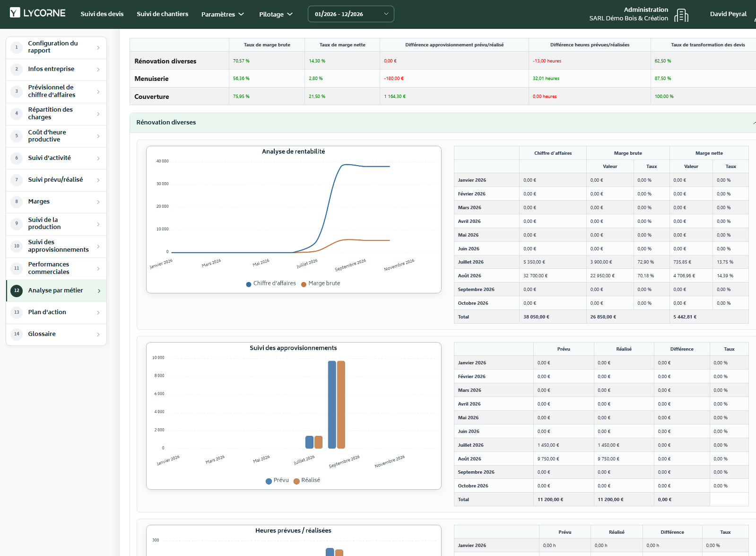Image resolution: width=756 pixels, height=556 pixels.
Task: Expand Configuration du rapport chevron
Action: point(98,47)
